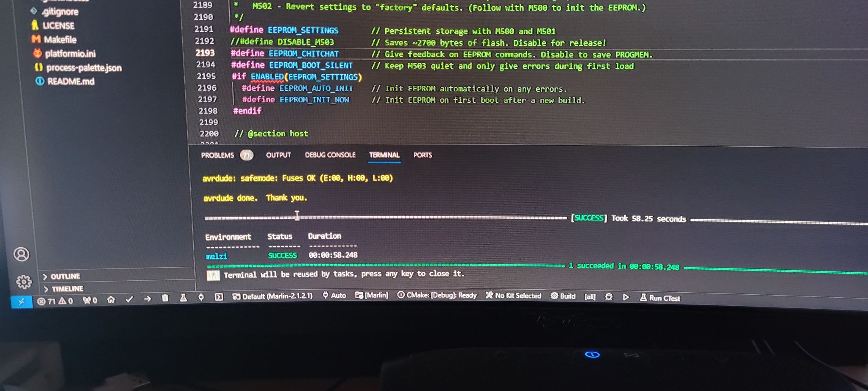The height and width of the screenshot is (391, 868).
Task: Switch the Default (Marlin-2.1.2.1) project environment
Action: pos(273,296)
